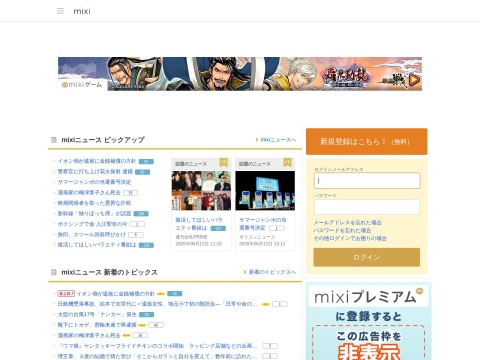Click comment count badge beside 警察官 headline
The height and width of the screenshot is (360, 480).
coord(142,172)
